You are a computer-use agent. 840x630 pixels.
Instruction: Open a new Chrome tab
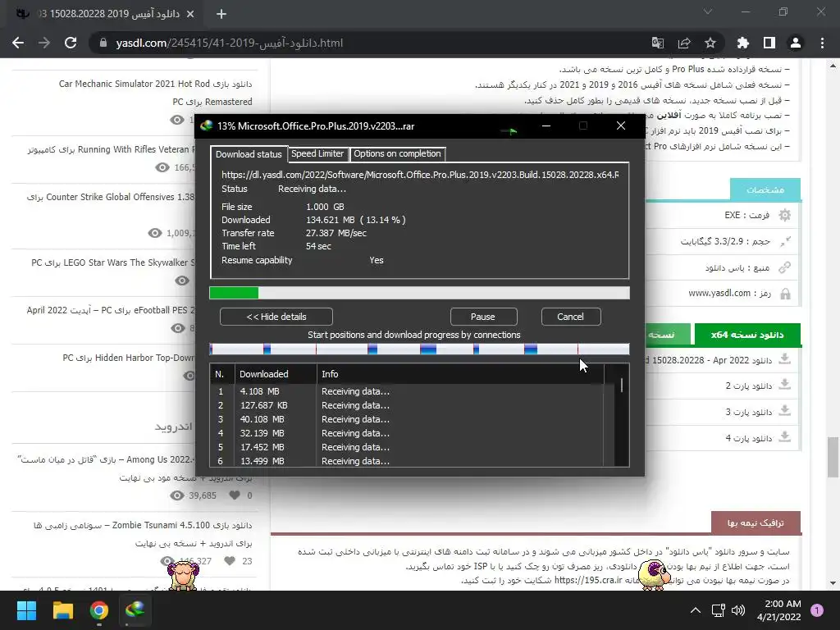click(x=221, y=14)
